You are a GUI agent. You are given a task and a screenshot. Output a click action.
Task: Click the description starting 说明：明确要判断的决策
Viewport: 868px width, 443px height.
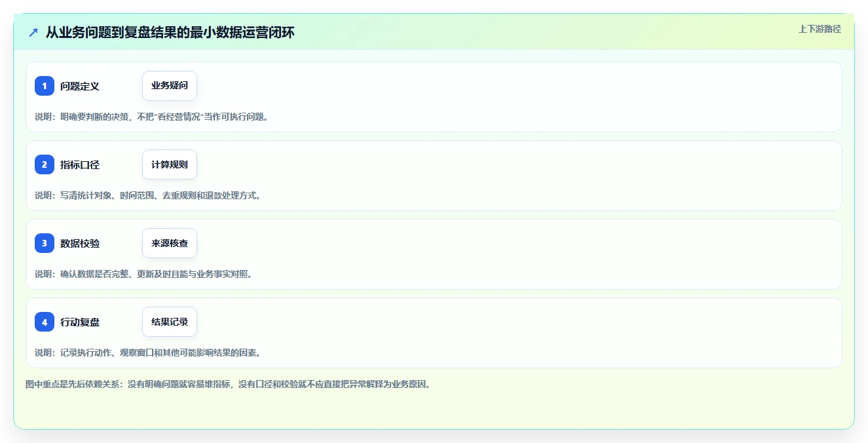pos(152,117)
